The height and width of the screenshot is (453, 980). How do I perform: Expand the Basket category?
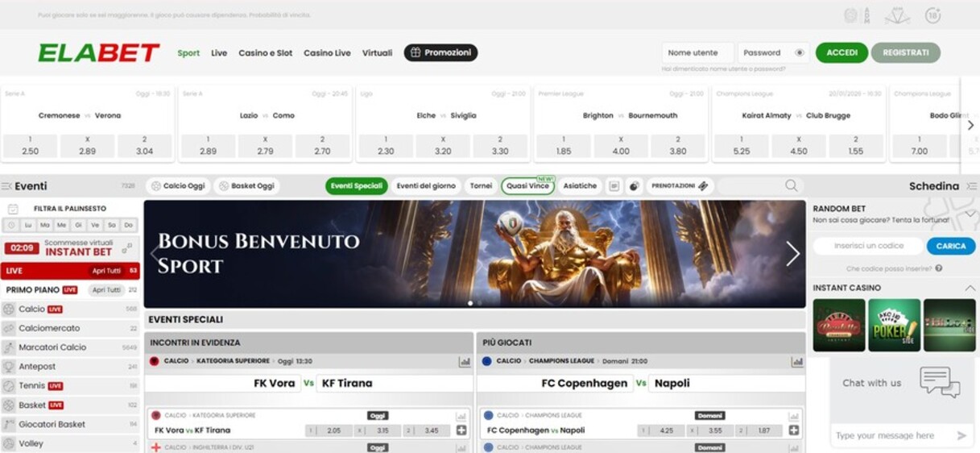tap(70, 405)
